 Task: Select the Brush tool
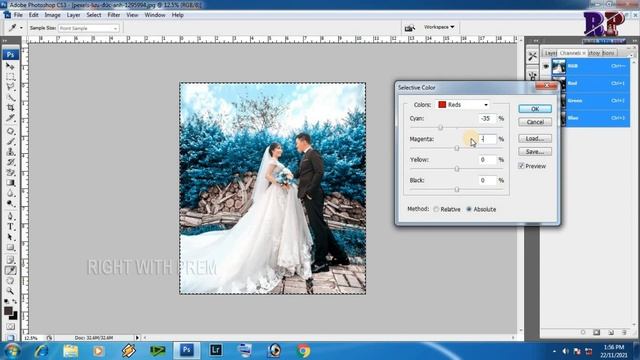tap(10, 142)
